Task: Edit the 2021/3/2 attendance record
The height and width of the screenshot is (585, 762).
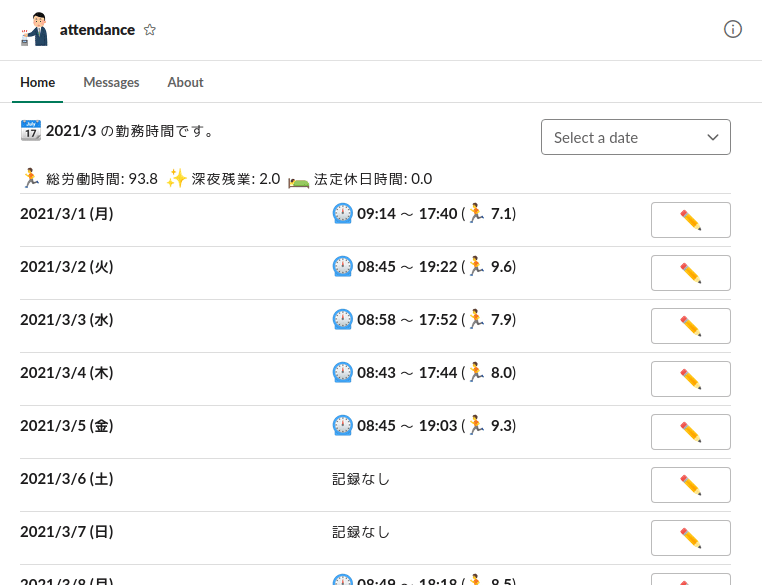Action: 690,273
